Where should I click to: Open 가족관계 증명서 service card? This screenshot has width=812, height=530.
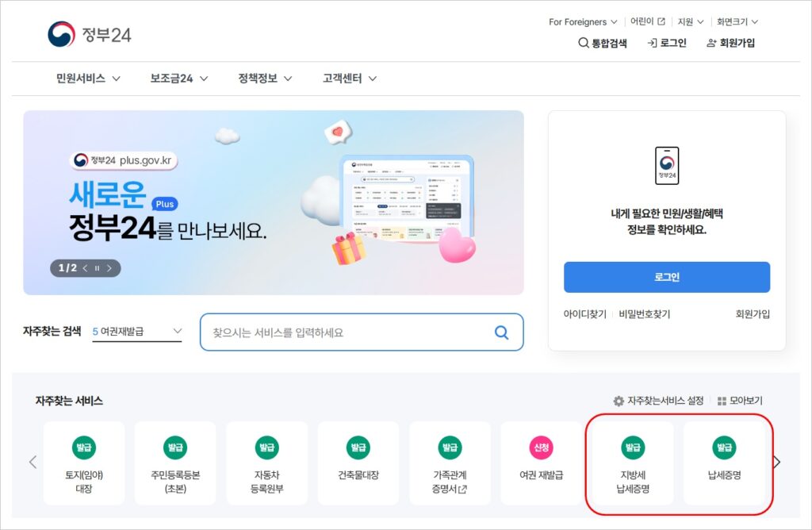click(x=450, y=463)
